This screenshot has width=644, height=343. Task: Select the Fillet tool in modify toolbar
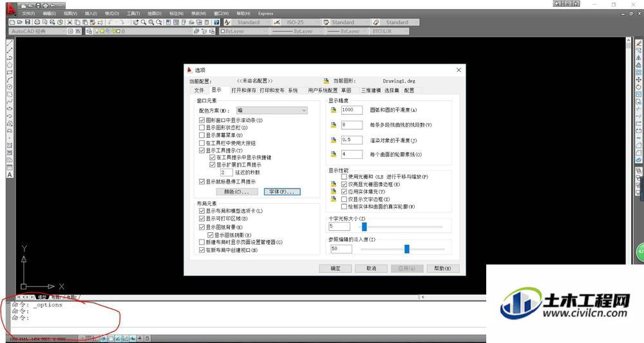639,153
